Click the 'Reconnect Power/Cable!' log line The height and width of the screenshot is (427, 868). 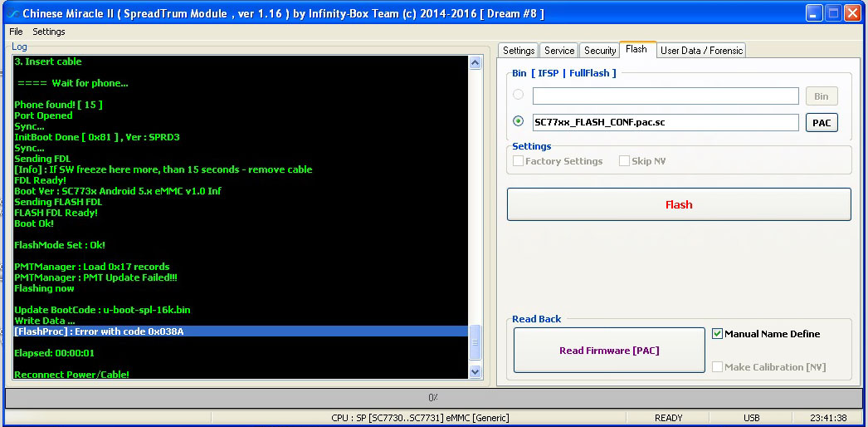coord(72,375)
